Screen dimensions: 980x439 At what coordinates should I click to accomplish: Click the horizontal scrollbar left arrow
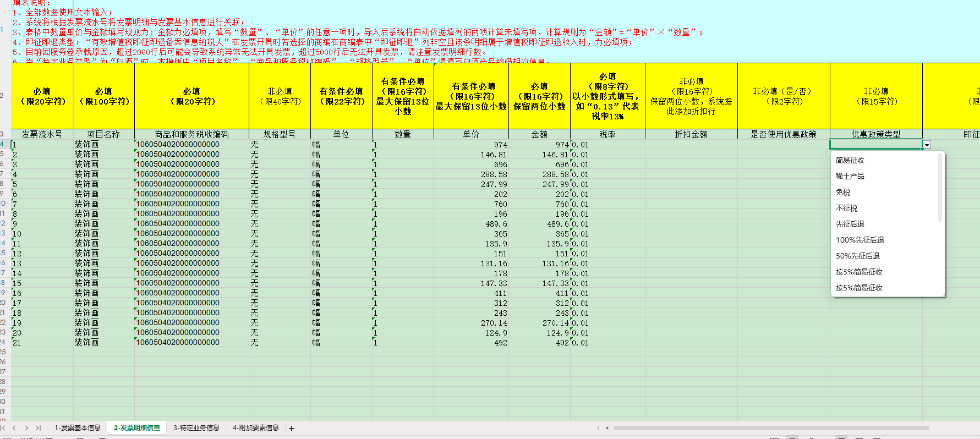(607, 428)
